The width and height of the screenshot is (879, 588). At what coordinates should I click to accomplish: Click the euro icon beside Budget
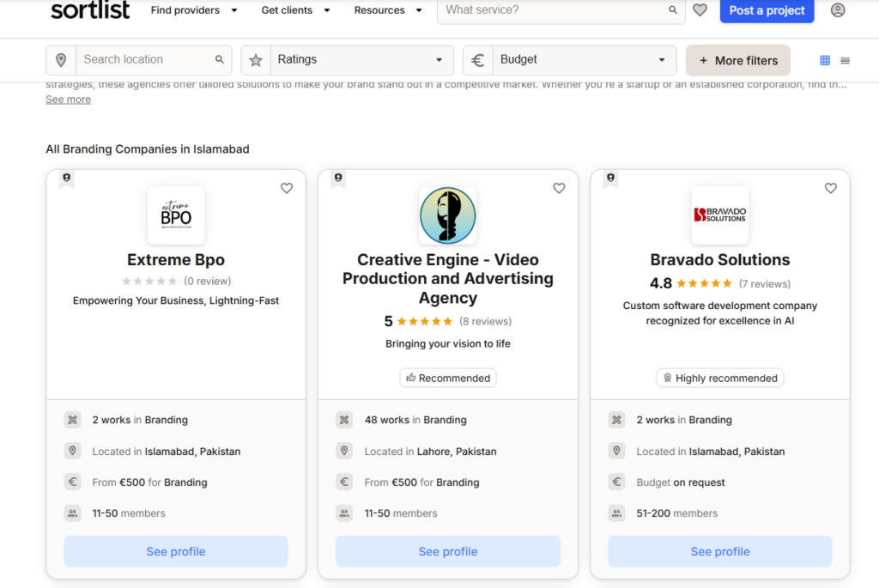point(477,60)
